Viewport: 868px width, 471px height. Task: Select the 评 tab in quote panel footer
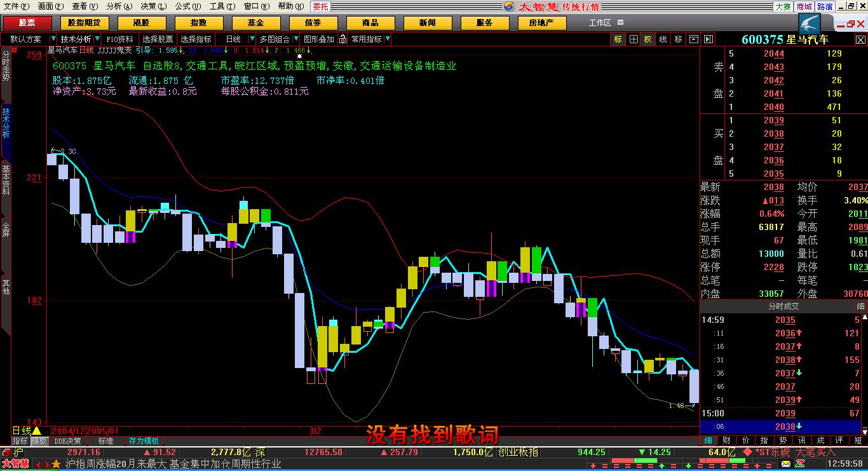839,440
